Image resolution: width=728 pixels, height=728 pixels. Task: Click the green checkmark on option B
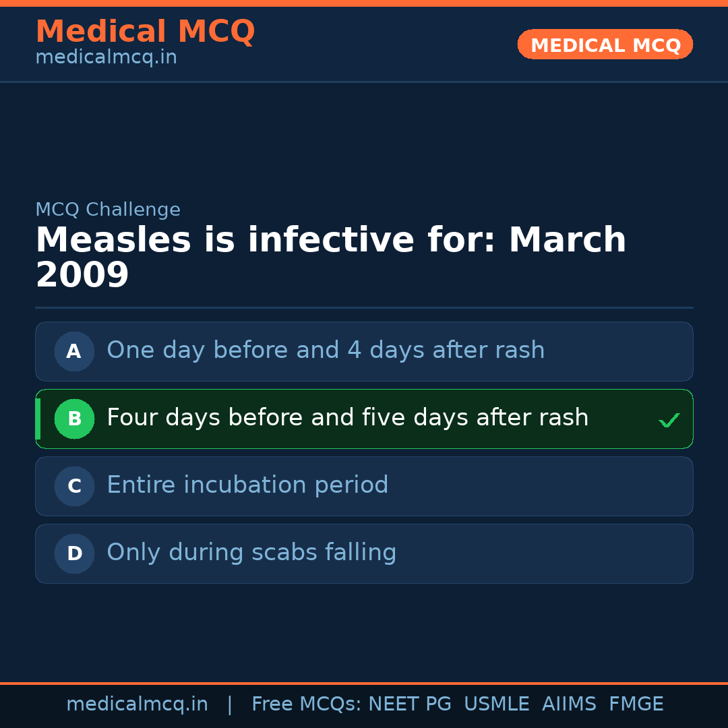669,421
